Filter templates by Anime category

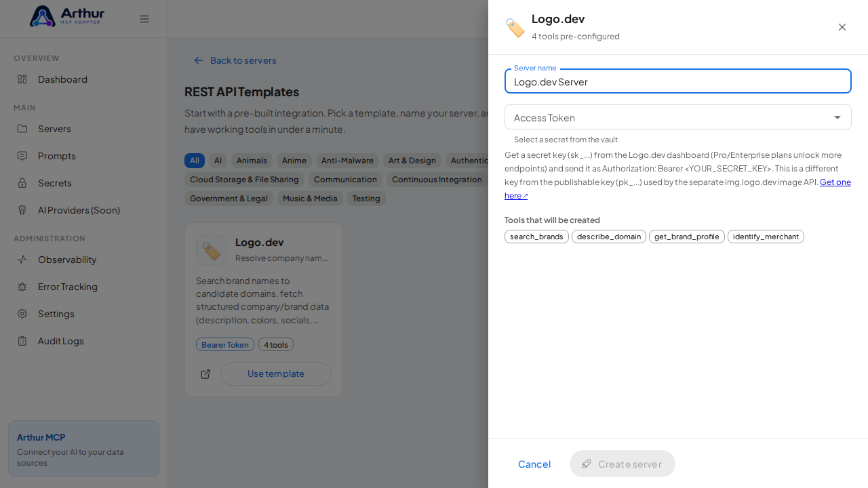pyautogui.click(x=294, y=161)
